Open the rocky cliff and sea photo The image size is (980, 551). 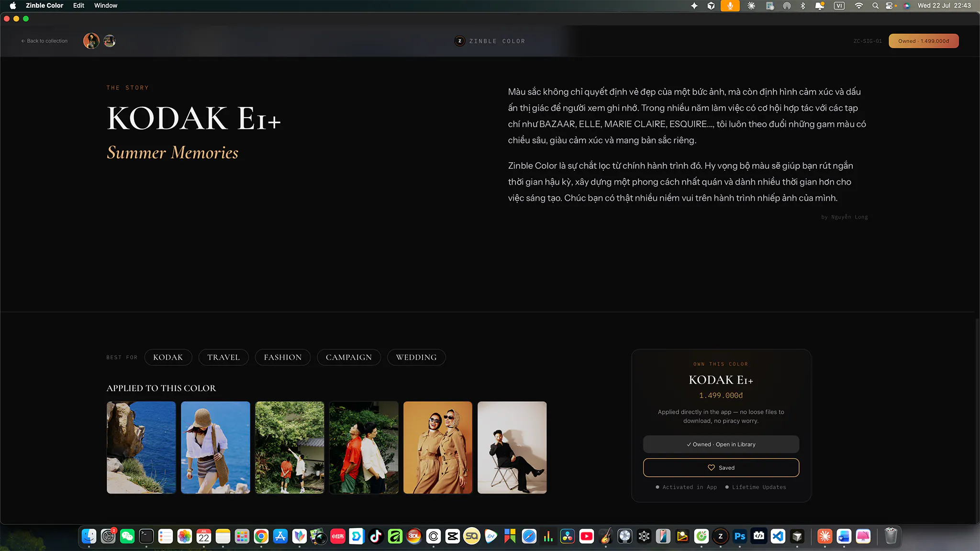click(141, 447)
